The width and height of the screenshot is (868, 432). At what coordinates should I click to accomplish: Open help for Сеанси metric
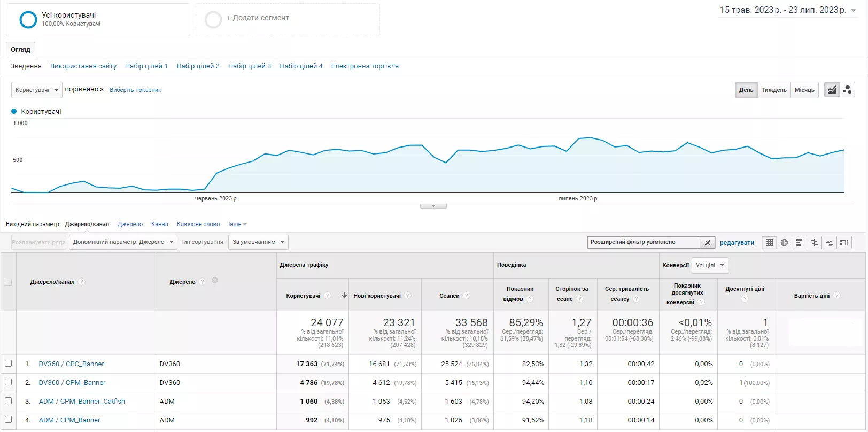(x=467, y=296)
